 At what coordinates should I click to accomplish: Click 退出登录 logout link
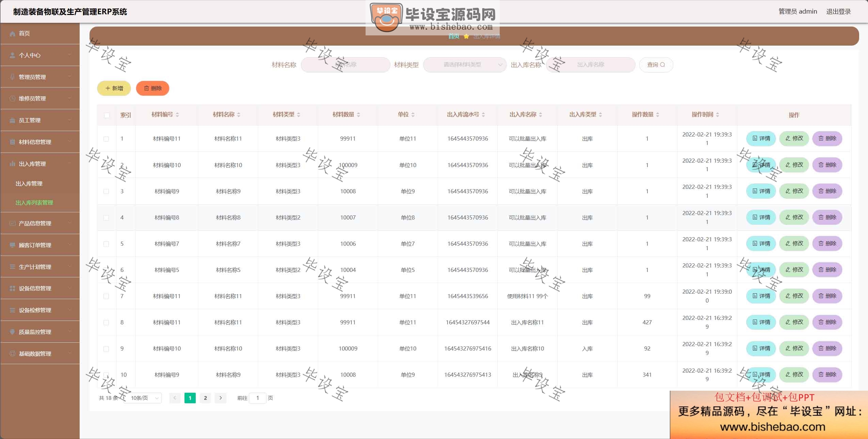click(838, 12)
